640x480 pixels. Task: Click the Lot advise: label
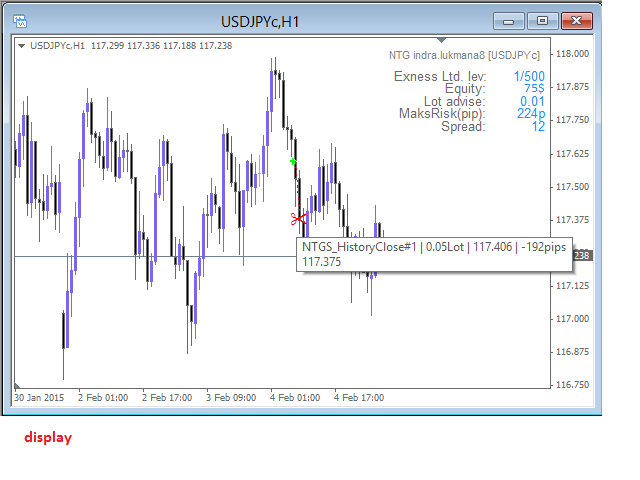point(455,101)
